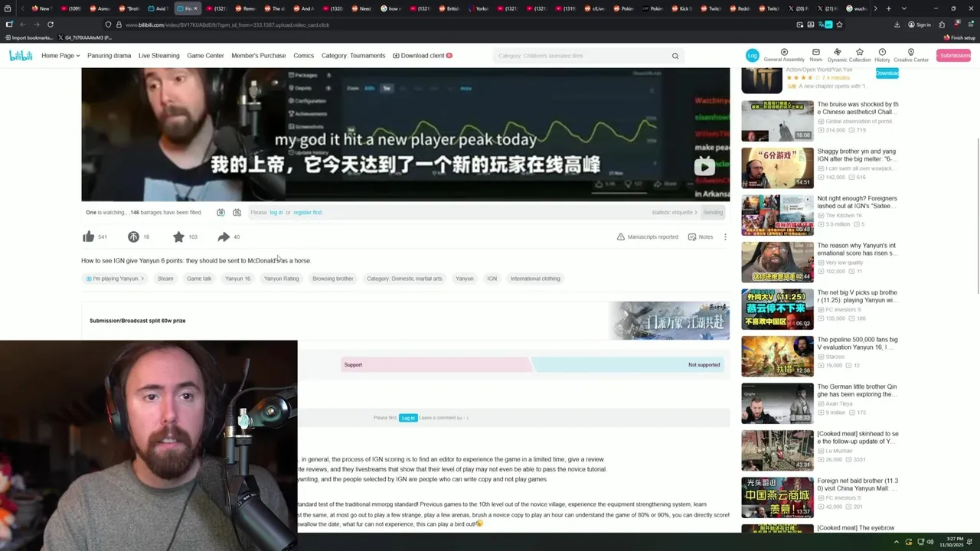This screenshot has width=980, height=551.
Task: Open viewing History icon
Action: coord(882,55)
